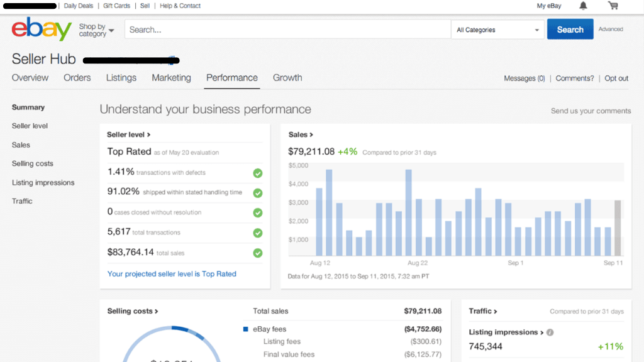The height and width of the screenshot is (362, 644).
Task: Click the 1.41% transactions with defects value
Action: tap(121, 172)
